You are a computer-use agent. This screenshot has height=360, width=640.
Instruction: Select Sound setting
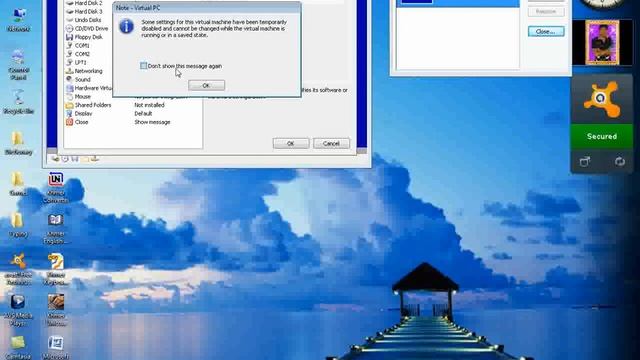(79, 80)
